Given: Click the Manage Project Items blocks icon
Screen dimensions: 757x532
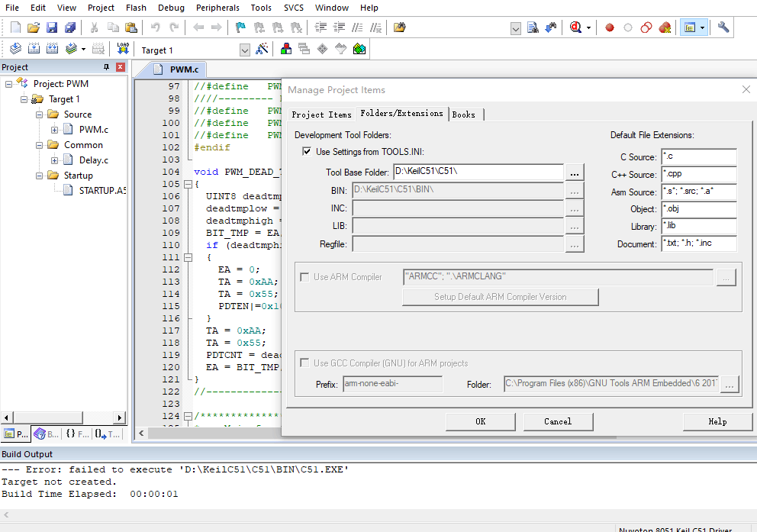Looking at the screenshot, I should coord(286,49).
